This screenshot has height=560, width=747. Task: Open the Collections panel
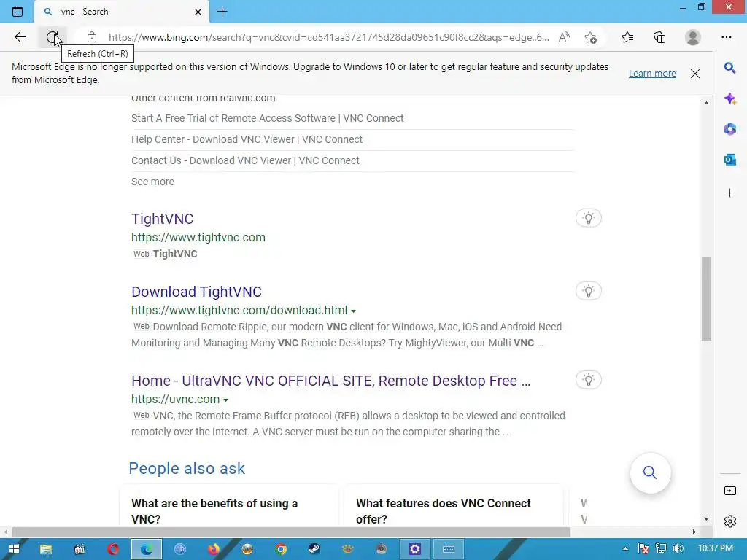[659, 37]
